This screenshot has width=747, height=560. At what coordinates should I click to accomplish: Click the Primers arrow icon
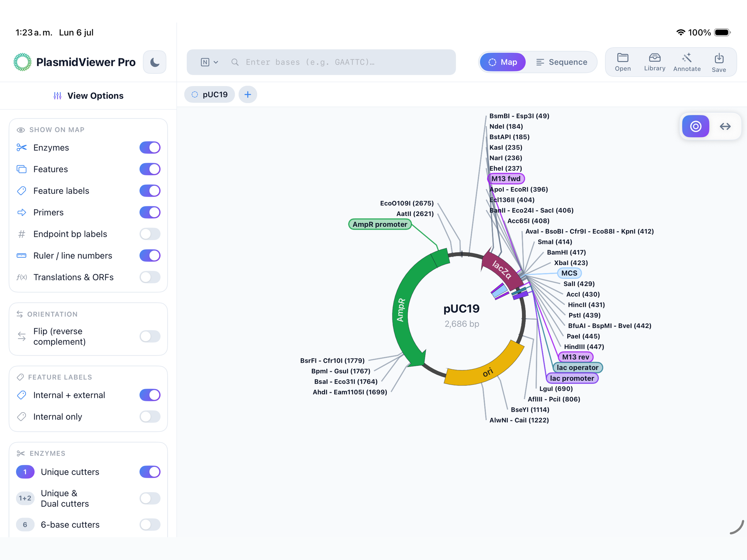pos(22,212)
